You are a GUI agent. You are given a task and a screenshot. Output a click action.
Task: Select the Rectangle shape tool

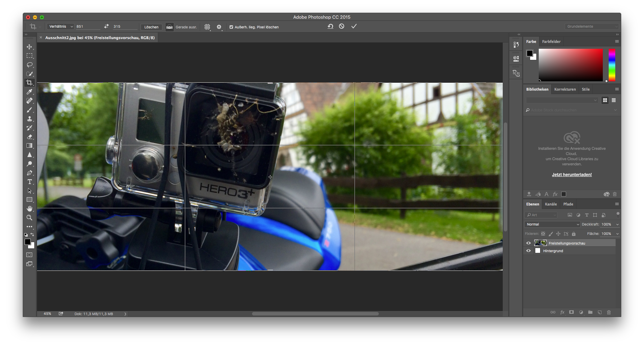29,200
